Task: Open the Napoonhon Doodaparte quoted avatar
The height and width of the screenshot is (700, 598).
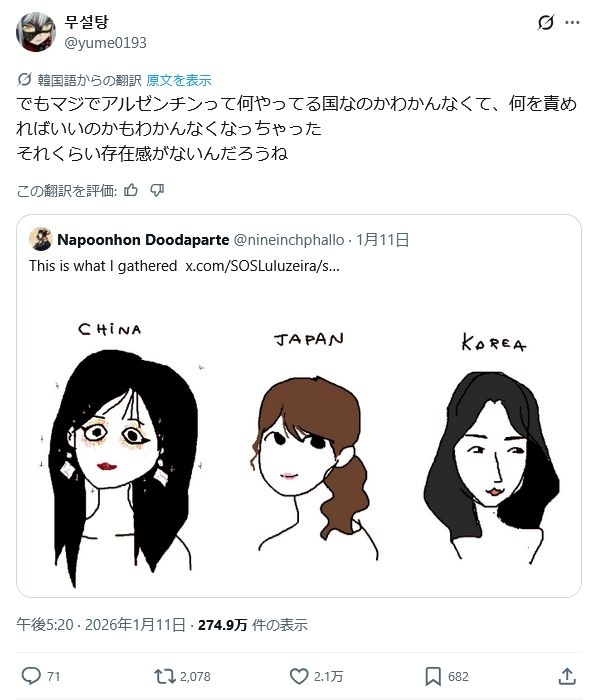Action: click(x=41, y=239)
